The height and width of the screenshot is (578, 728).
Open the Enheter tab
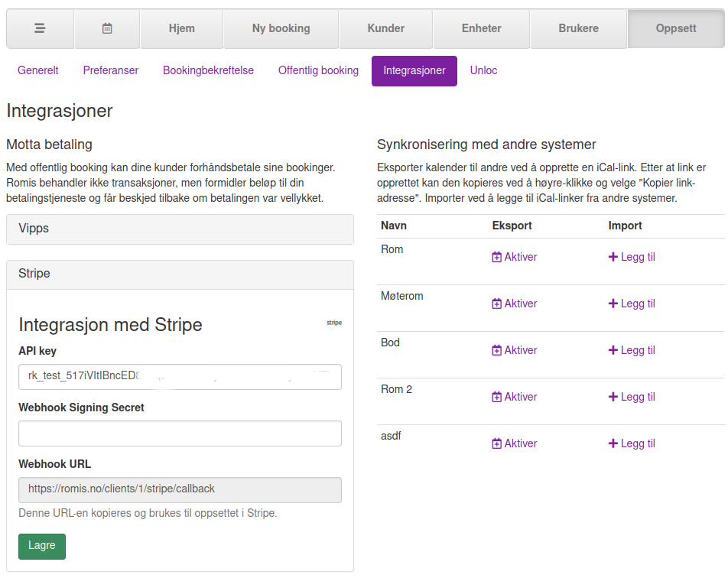click(x=482, y=28)
